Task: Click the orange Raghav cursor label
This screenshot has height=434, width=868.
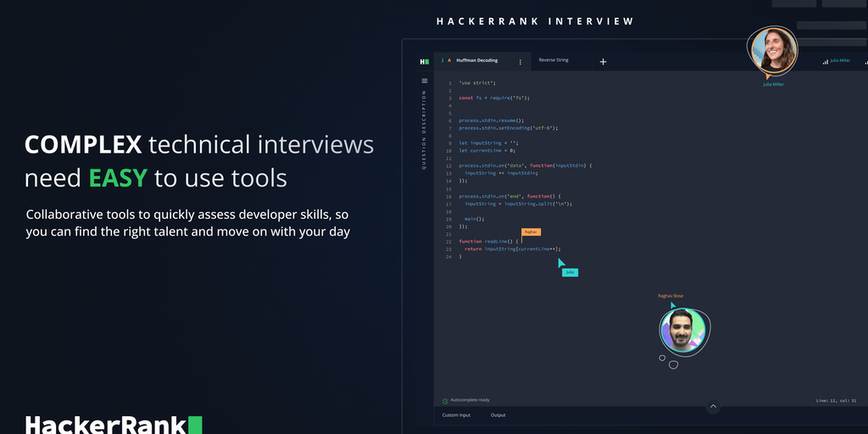Action: point(531,232)
